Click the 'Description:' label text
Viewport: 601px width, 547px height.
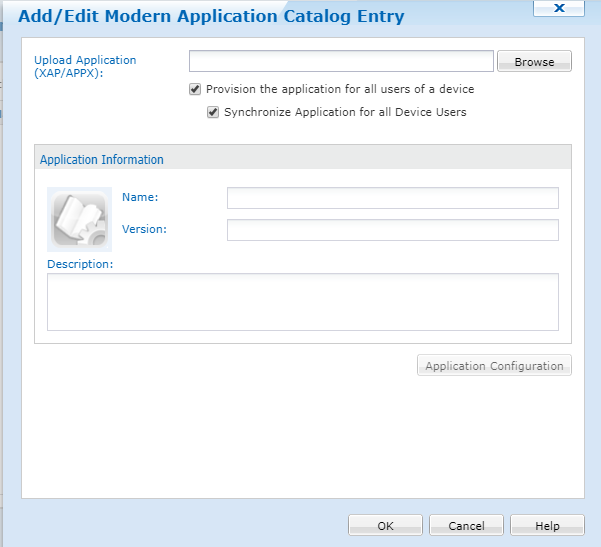point(80,264)
